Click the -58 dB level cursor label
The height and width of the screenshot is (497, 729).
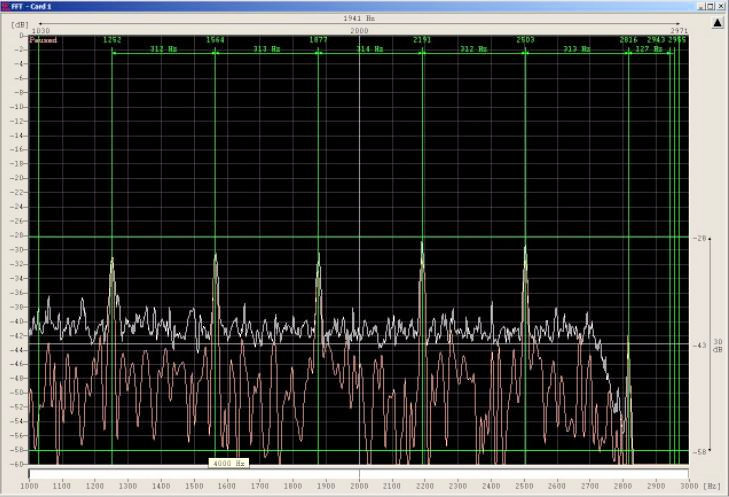[701, 452]
